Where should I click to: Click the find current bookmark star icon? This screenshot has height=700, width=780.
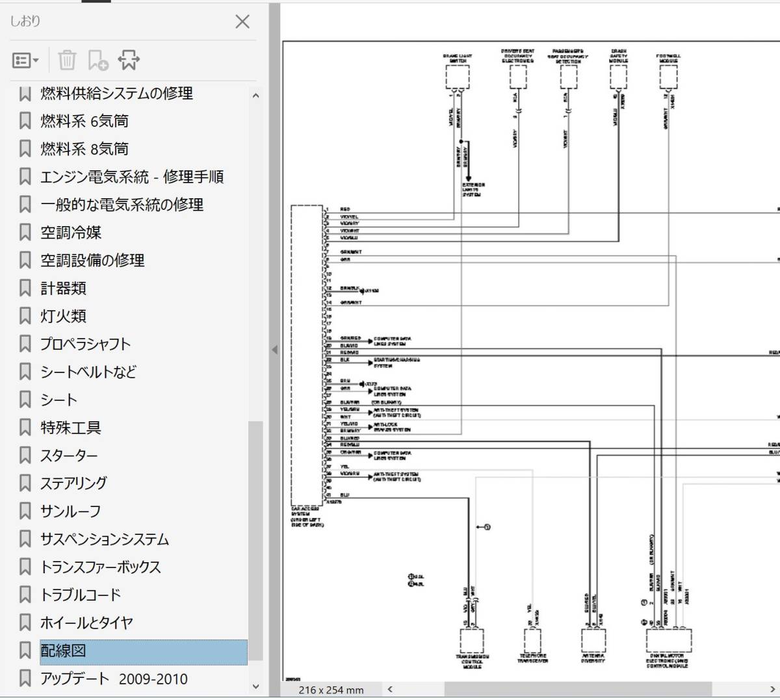(x=129, y=60)
